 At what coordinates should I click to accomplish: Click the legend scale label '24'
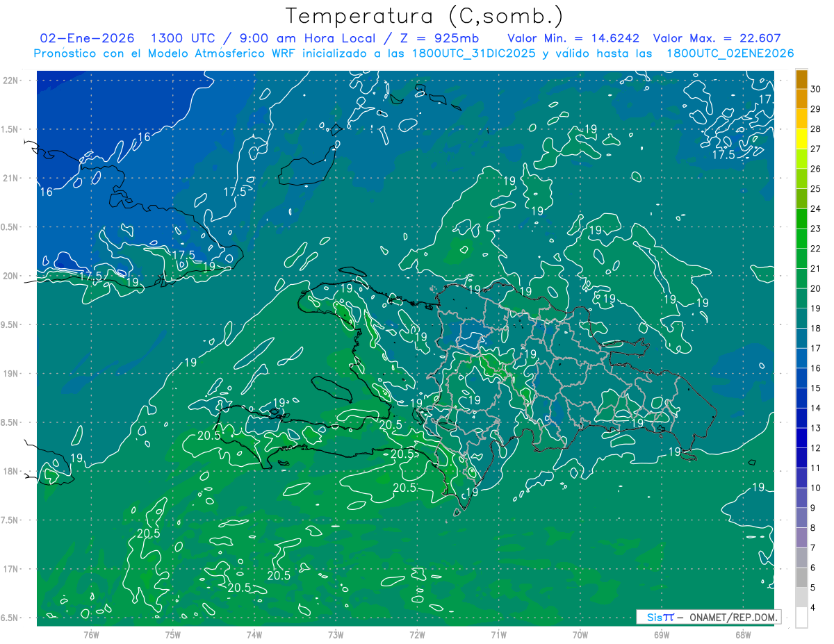815,208
